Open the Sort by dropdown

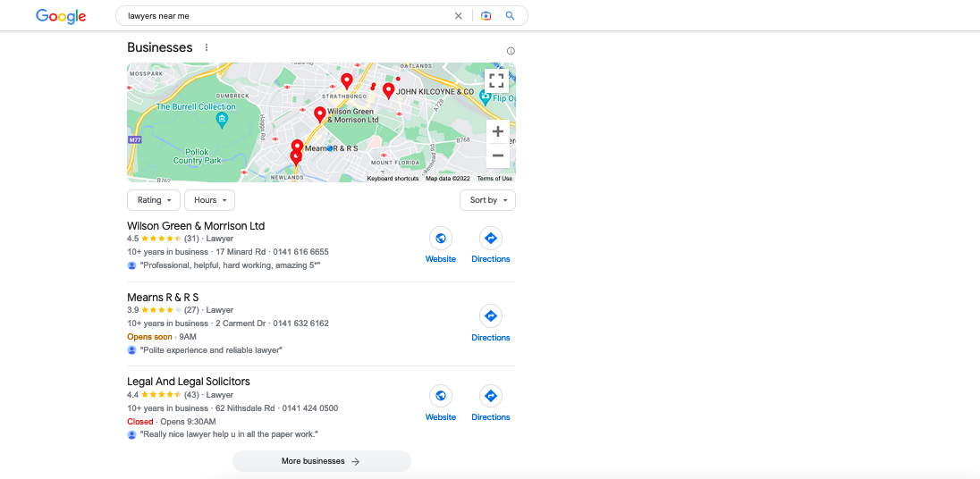[x=488, y=200]
